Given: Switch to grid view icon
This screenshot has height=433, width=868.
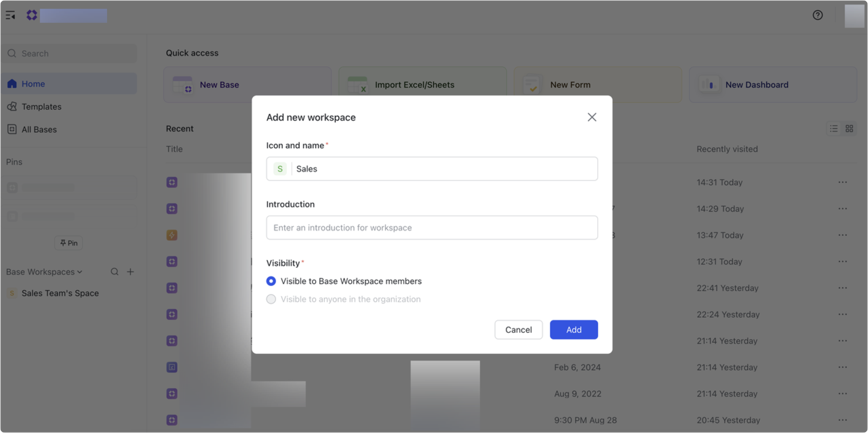Looking at the screenshot, I should (x=849, y=129).
